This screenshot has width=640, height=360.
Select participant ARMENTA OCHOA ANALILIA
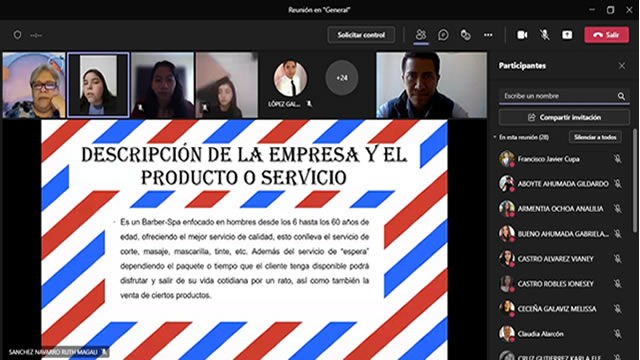(x=560, y=209)
